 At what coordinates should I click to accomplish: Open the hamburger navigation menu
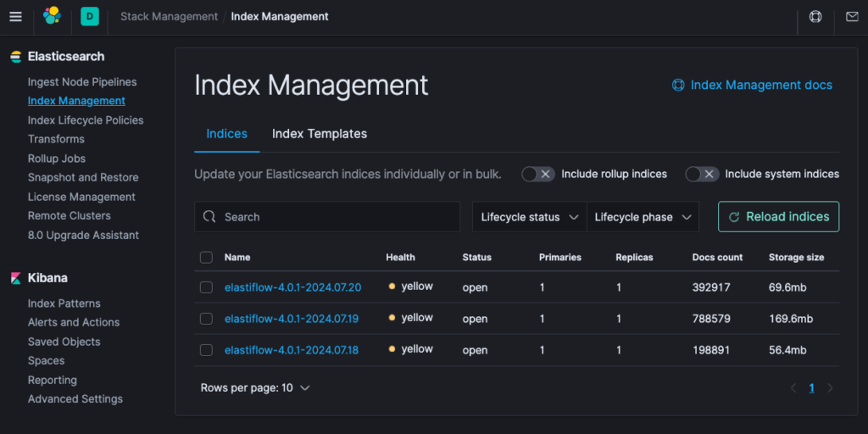click(x=15, y=17)
